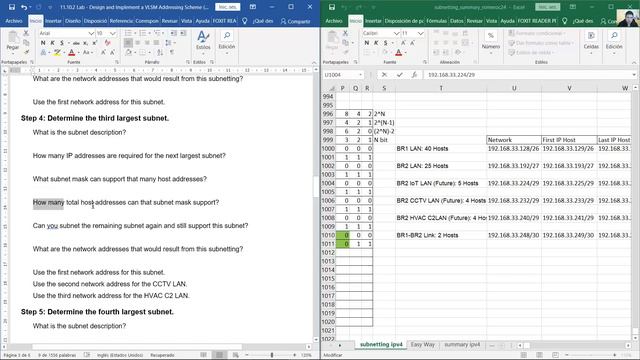Switch to Revisar tab in Word
Screen dimensions: 640x360
[x=169, y=21]
